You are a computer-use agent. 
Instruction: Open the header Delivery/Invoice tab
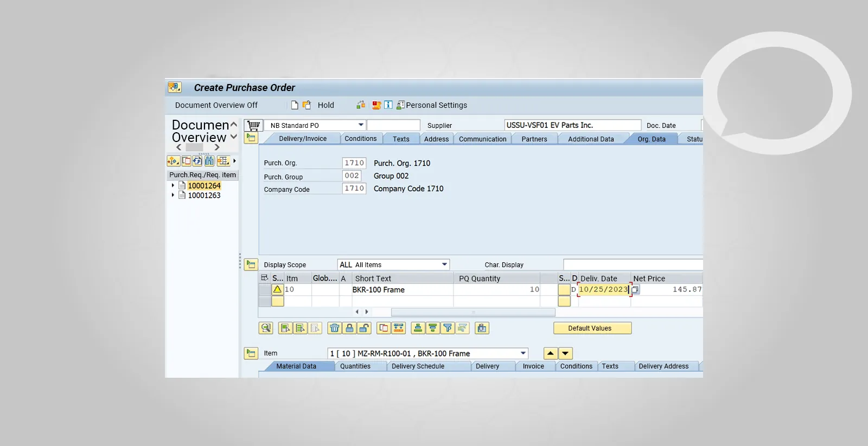(x=303, y=139)
